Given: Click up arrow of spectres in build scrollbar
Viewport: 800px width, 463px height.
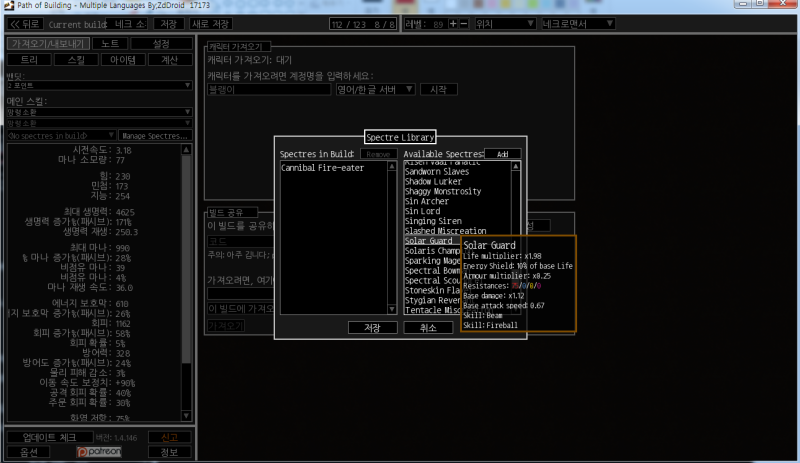Looking at the screenshot, I should [392, 166].
